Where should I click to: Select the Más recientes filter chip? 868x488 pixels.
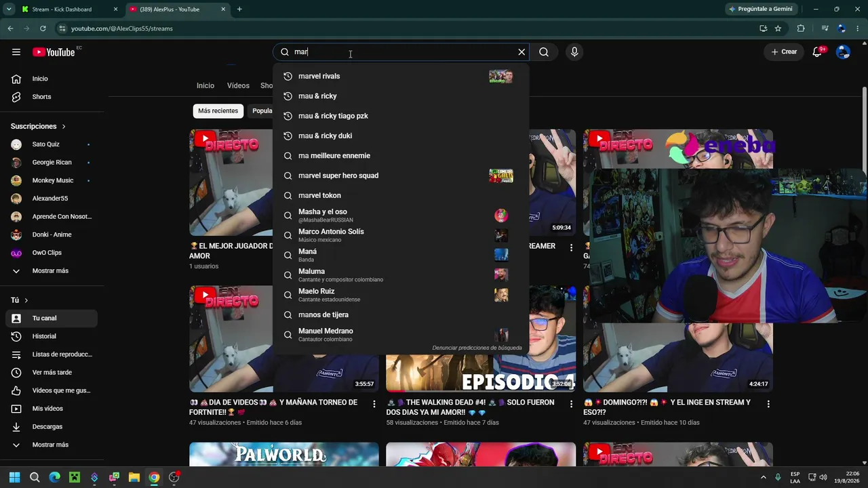pos(218,111)
